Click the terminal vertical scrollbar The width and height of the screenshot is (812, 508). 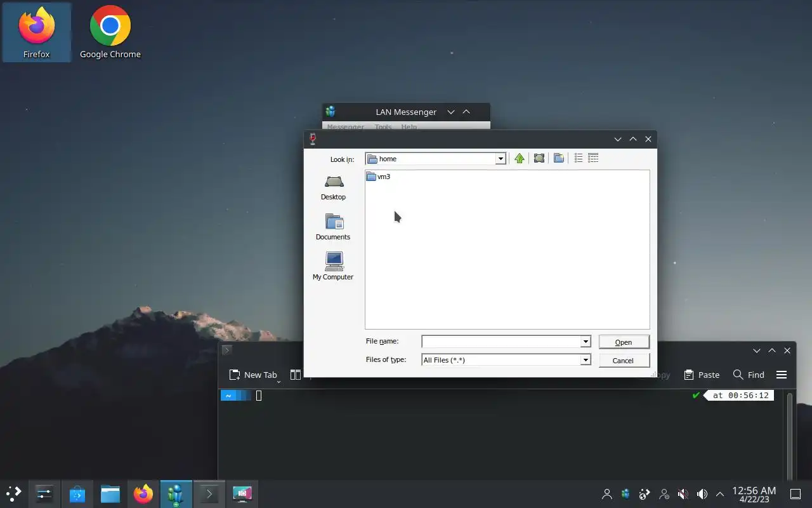pos(790,435)
